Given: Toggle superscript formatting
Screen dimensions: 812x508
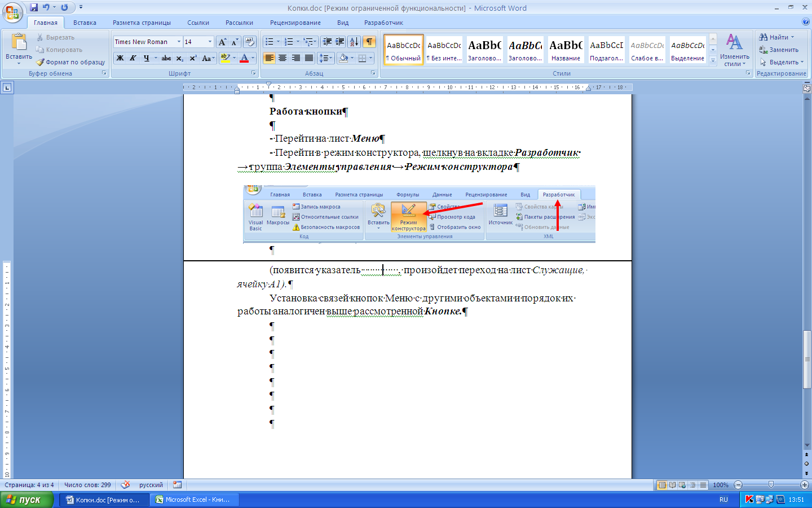Looking at the screenshot, I should [x=193, y=58].
